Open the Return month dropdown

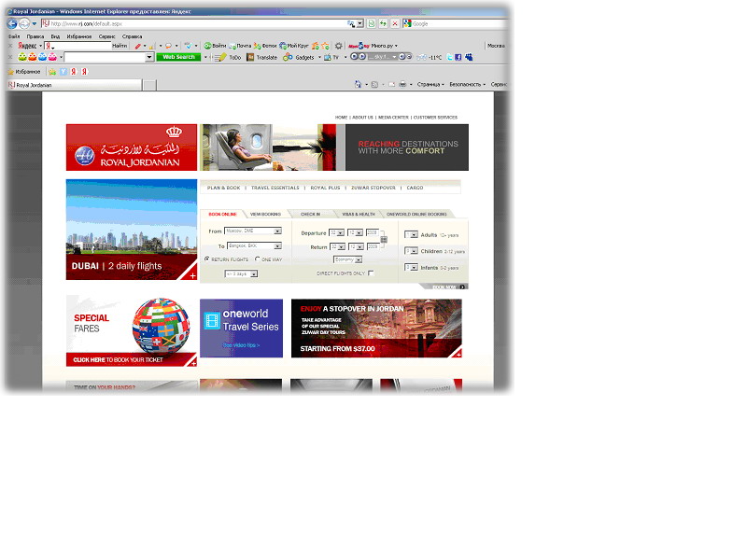(356, 246)
